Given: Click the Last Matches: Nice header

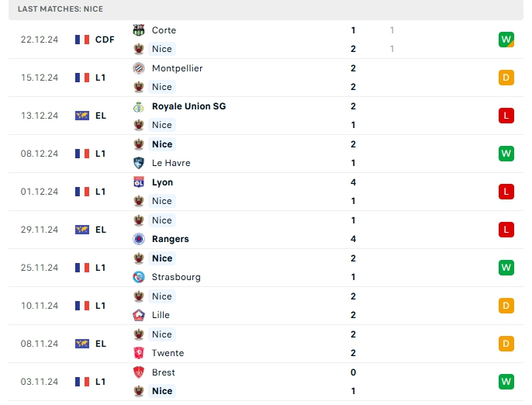Looking at the screenshot, I should coord(60,9).
